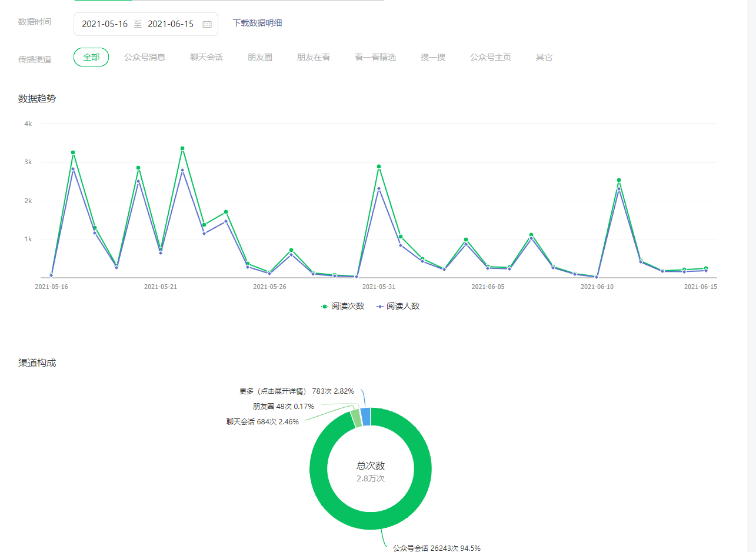Open the start date 2021-05-16 field
This screenshot has width=756, height=552.
point(105,24)
